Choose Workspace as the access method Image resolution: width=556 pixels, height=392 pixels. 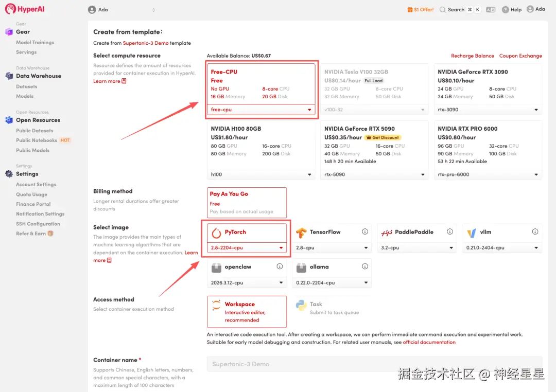coord(247,312)
